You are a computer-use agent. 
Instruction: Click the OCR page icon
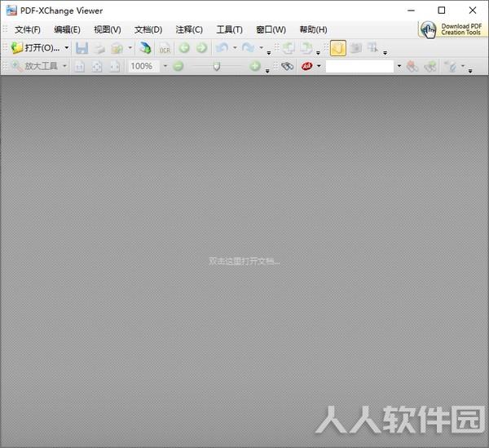click(x=165, y=48)
